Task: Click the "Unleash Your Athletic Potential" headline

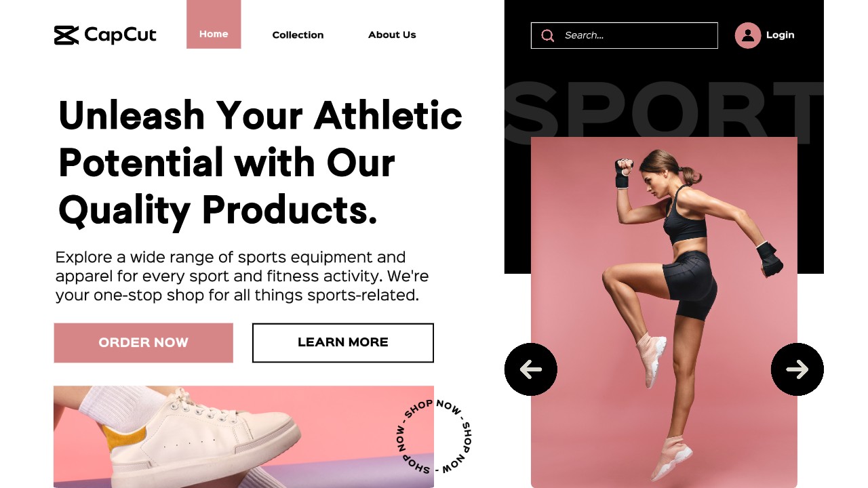Action: tap(260, 163)
